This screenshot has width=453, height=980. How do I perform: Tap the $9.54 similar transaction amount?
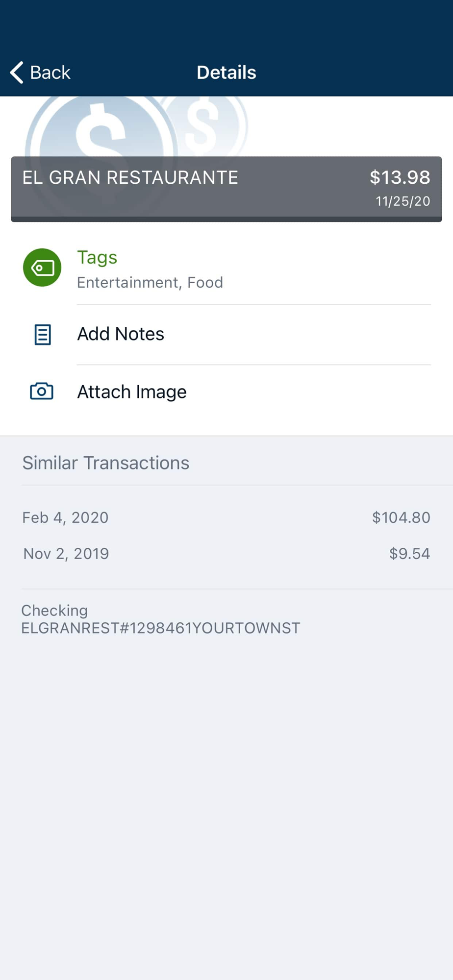[x=409, y=554]
